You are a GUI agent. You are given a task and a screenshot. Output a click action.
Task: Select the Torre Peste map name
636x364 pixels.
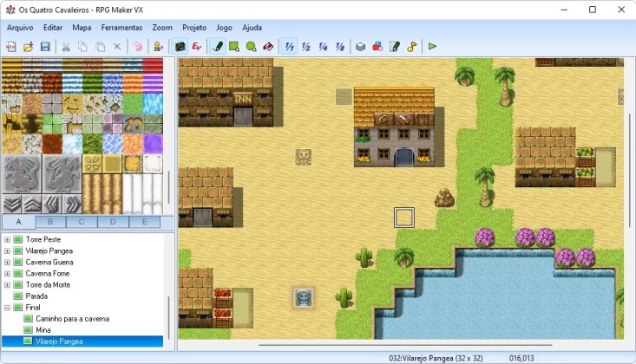[x=43, y=239]
